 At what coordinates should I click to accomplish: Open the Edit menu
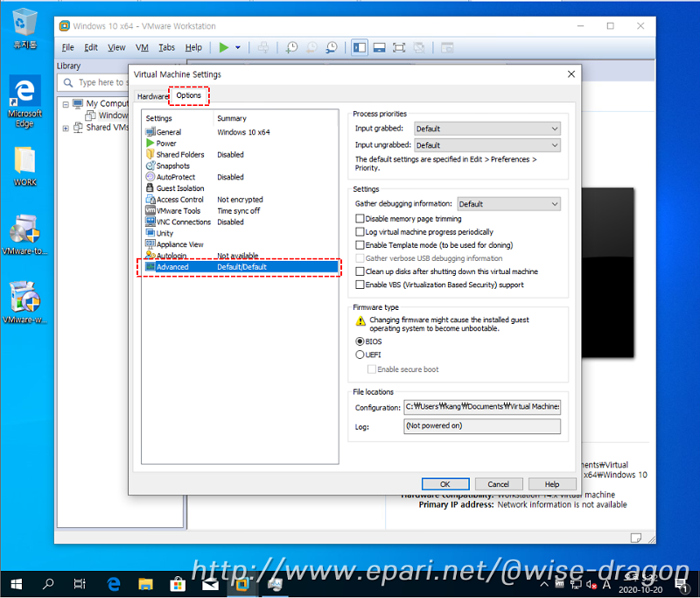click(91, 47)
